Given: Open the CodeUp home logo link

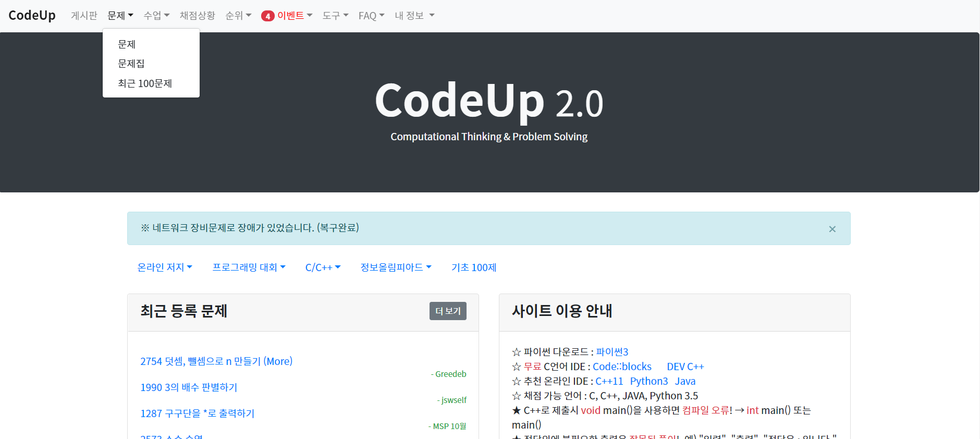Looking at the screenshot, I should coord(32,15).
